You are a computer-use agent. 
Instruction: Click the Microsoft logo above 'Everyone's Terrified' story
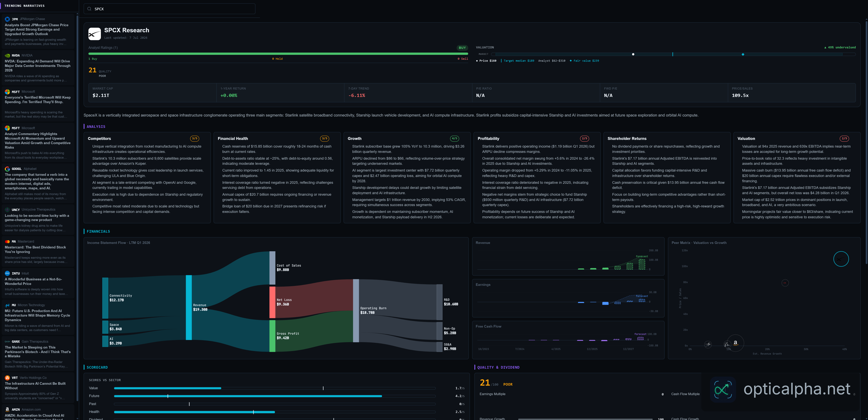tap(7, 92)
